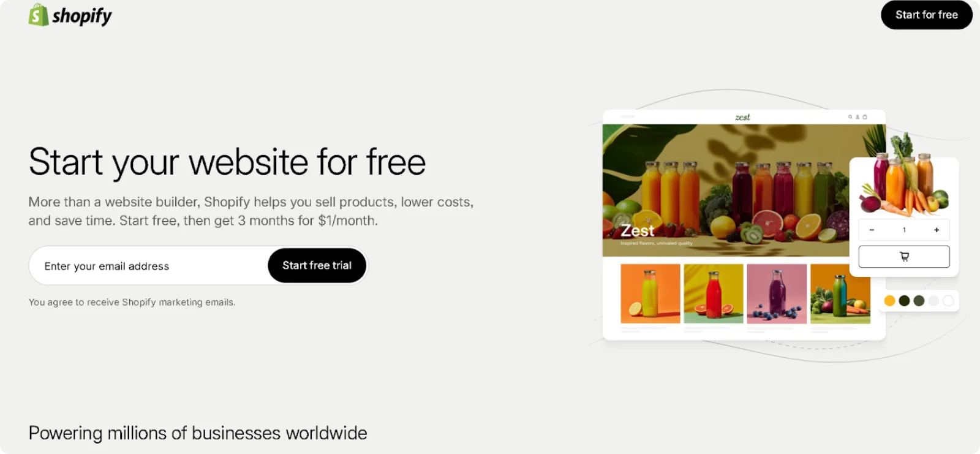Viewport: 980px width, 454px height.
Task: Click the Shopify bag logo icon
Action: coord(39,15)
